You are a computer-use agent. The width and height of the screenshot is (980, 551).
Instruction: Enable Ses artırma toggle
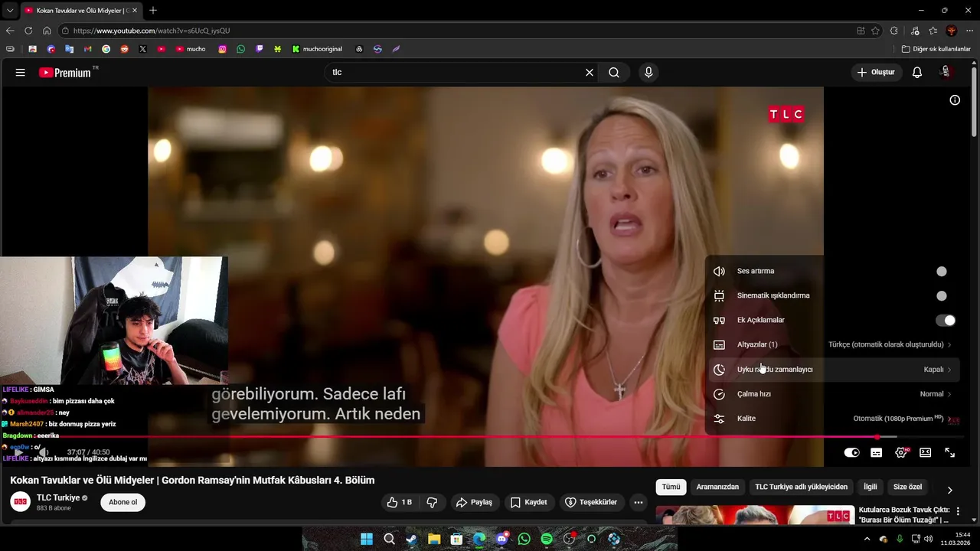tap(945, 272)
